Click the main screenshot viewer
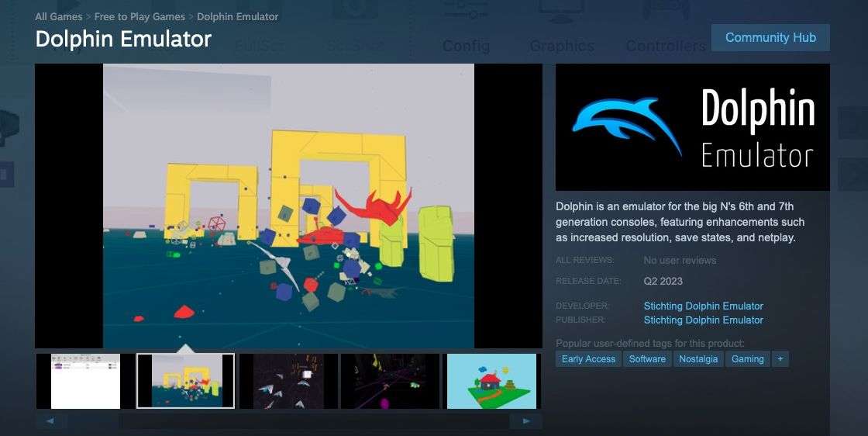This screenshot has width=868, height=436. (288, 206)
